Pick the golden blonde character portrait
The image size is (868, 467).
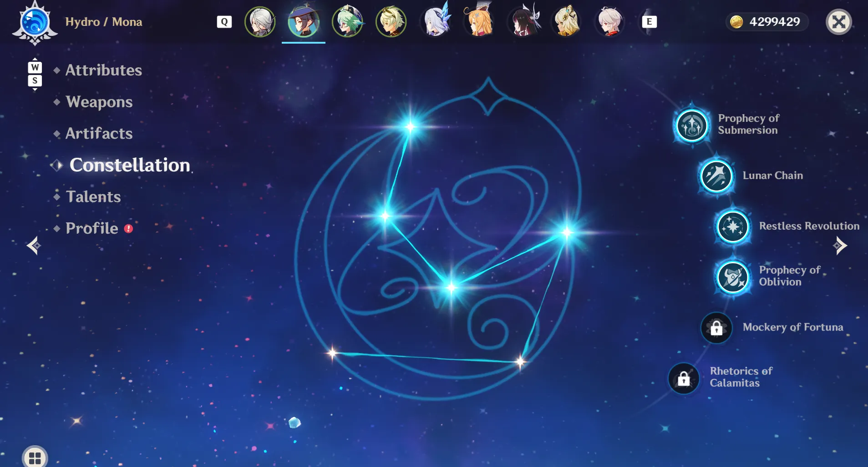[567, 21]
